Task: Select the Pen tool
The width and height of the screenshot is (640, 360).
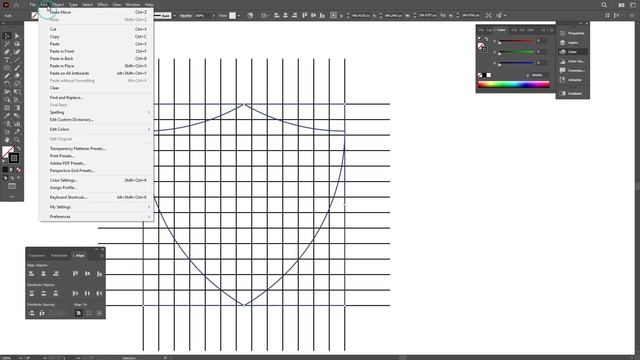Action: 7,52
